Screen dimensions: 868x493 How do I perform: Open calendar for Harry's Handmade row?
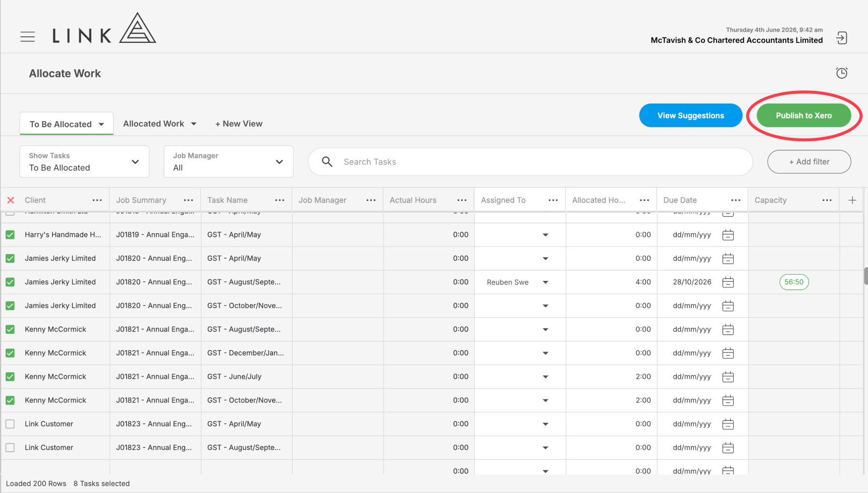coord(728,235)
